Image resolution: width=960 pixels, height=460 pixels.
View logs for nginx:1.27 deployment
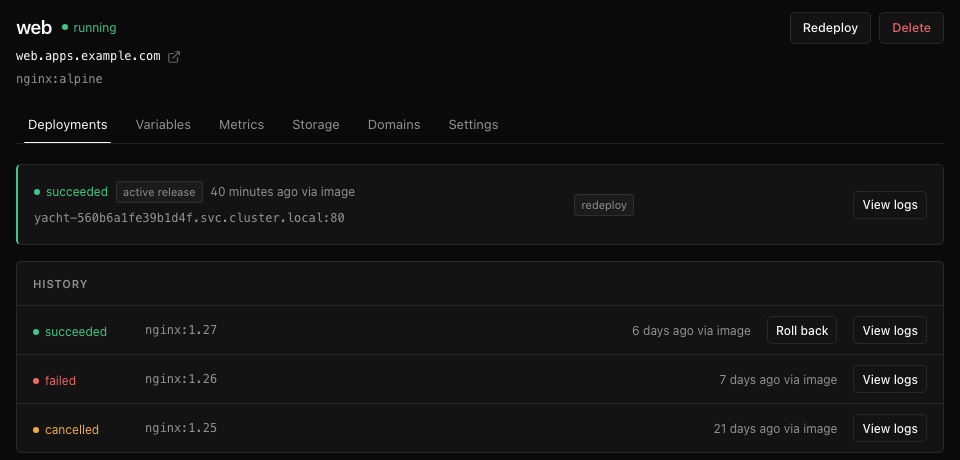[x=890, y=330]
